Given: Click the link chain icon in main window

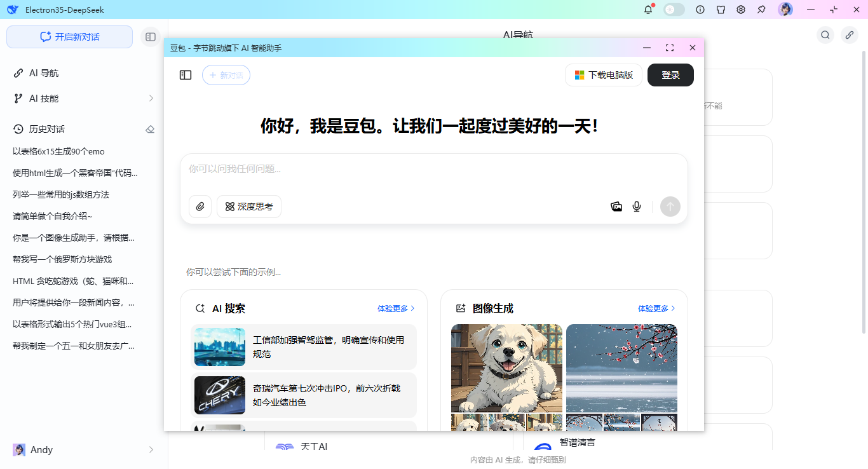Looking at the screenshot, I should pos(850,35).
